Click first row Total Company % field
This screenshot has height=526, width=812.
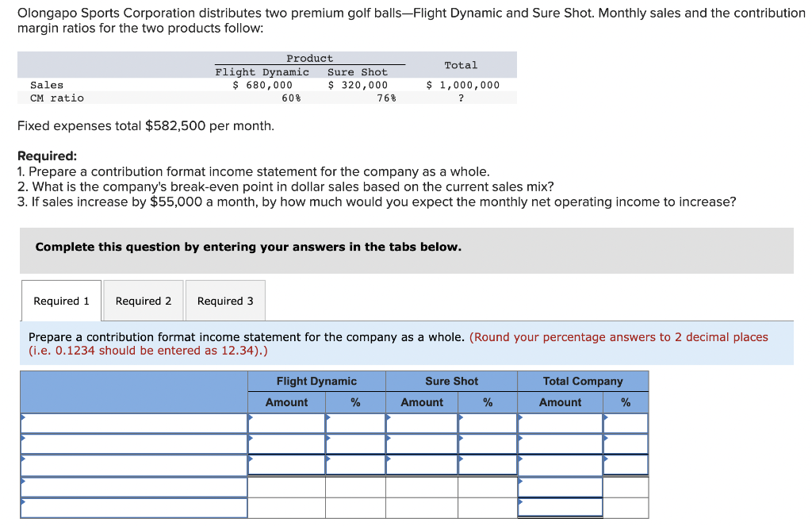pos(626,424)
